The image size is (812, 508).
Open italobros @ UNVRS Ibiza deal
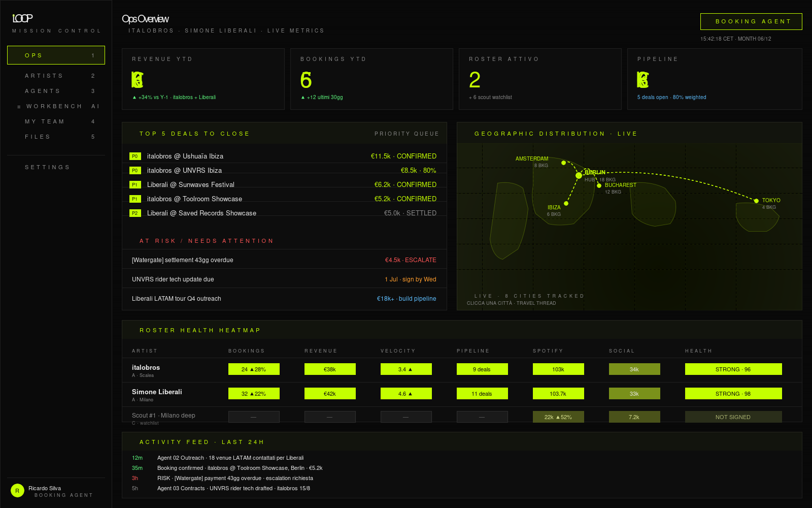click(x=284, y=171)
